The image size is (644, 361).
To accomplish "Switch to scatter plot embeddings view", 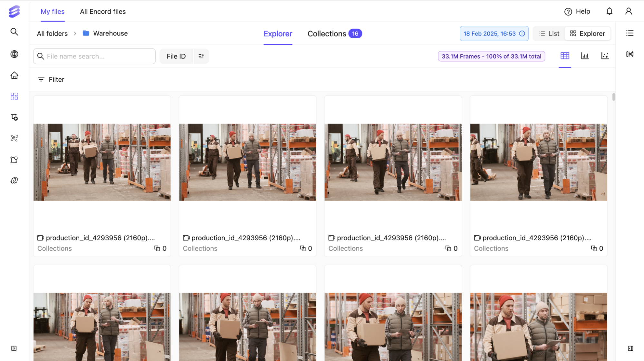I will [x=605, y=56].
